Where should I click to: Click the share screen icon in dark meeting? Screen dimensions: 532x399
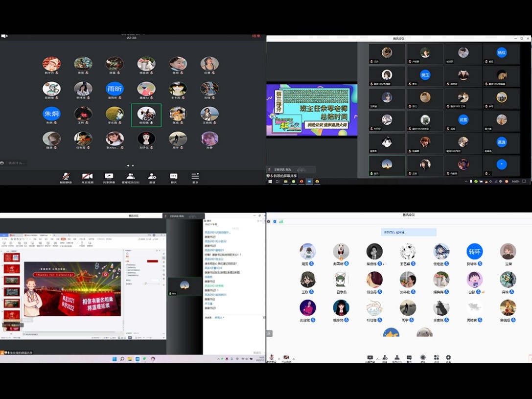pos(109,177)
